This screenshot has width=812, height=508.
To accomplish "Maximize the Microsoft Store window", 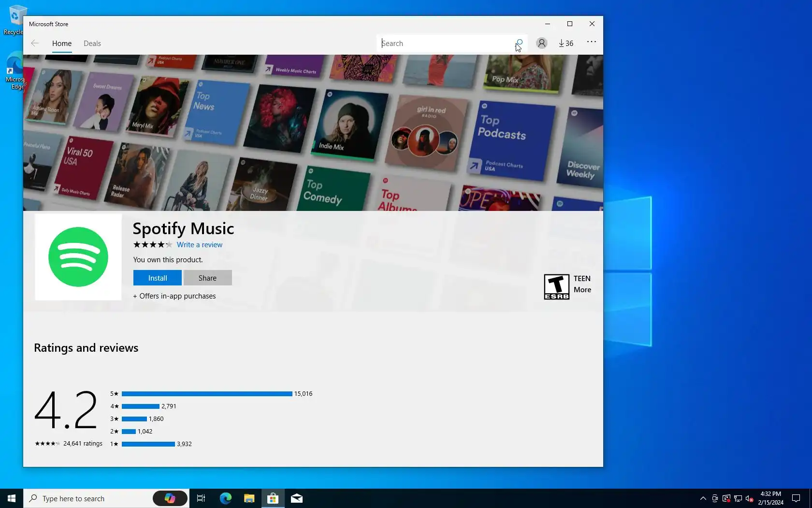I will [x=570, y=24].
